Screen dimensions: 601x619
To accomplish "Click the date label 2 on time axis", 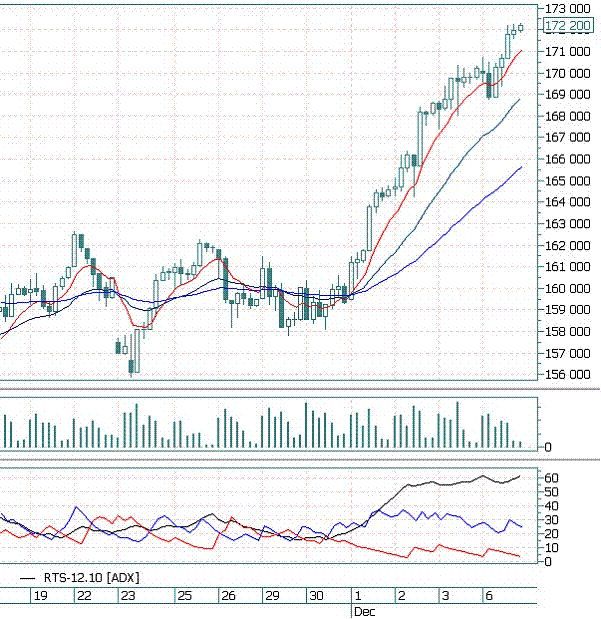I will (402, 596).
